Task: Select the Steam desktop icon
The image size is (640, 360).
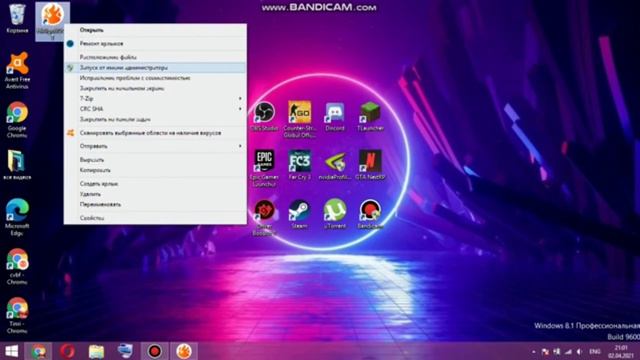Action: [x=300, y=214]
